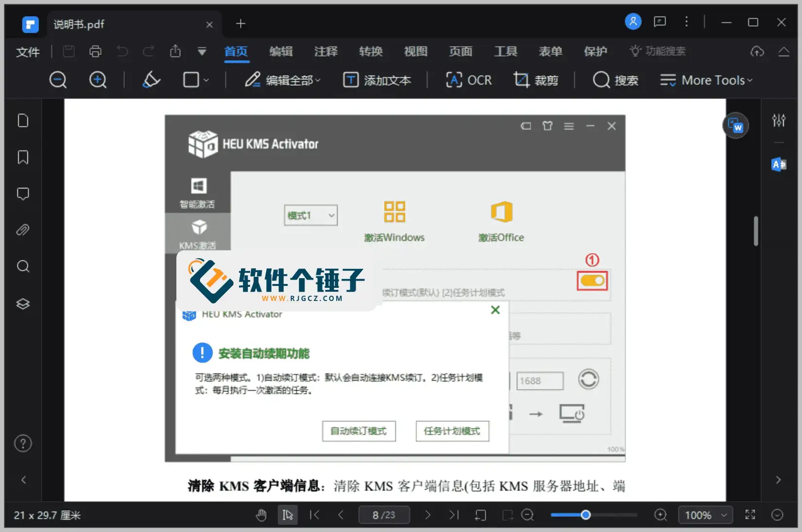Click the zoom slider handle
802x532 pixels.
pos(585,515)
